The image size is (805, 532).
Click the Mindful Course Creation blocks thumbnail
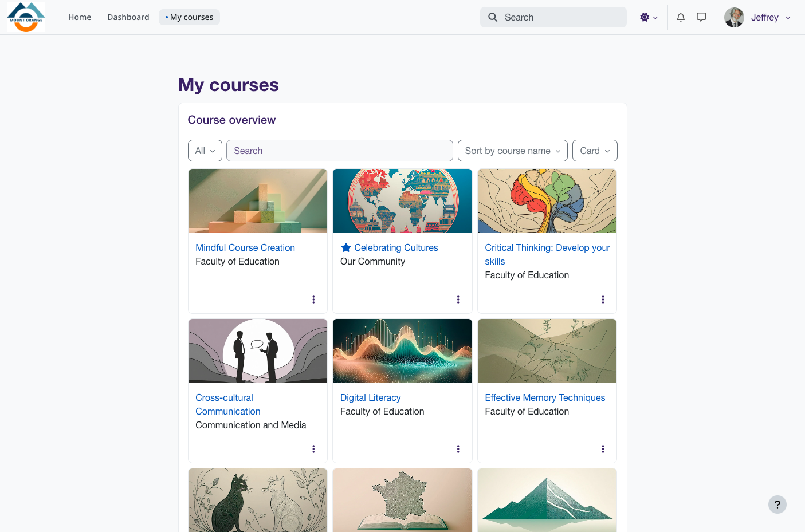(x=258, y=201)
